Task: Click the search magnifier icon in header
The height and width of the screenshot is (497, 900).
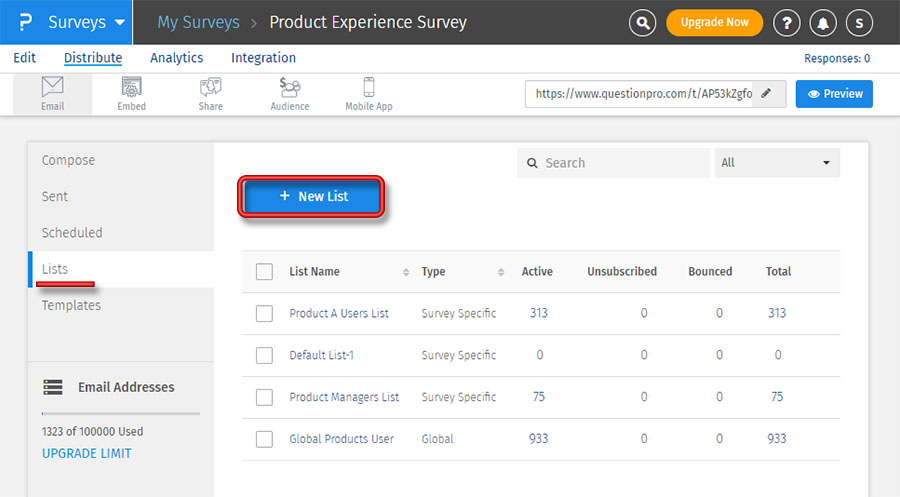Action: tap(644, 22)
